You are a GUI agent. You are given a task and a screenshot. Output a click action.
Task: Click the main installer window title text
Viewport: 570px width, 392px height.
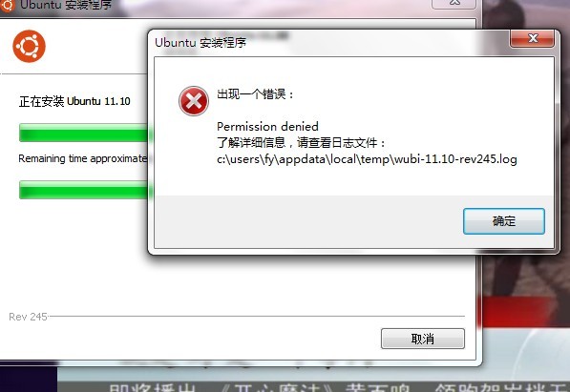point(66,5)
